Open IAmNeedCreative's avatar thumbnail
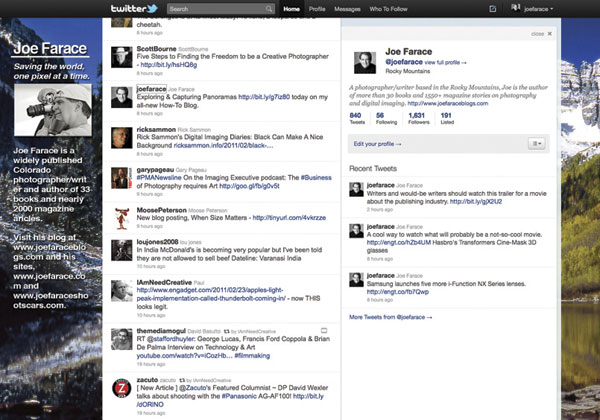This screenshot has height=420, width=600. point(122,291)
